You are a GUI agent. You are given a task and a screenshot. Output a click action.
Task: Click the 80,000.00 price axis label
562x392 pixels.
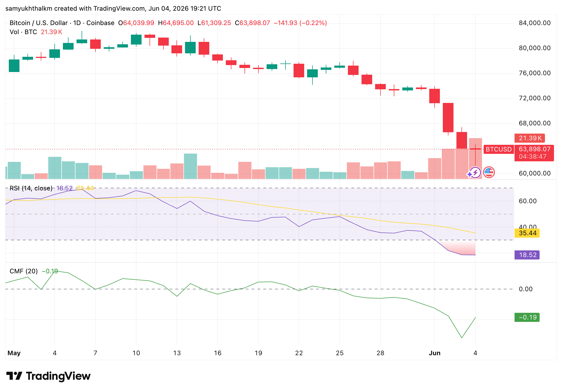pos(535,48)
